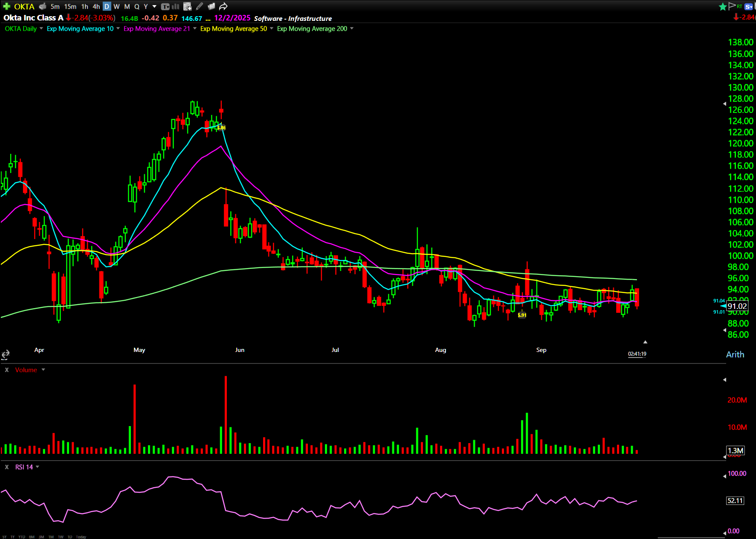Open the add data table icon
756x539 pixels.
click(187, 6)
